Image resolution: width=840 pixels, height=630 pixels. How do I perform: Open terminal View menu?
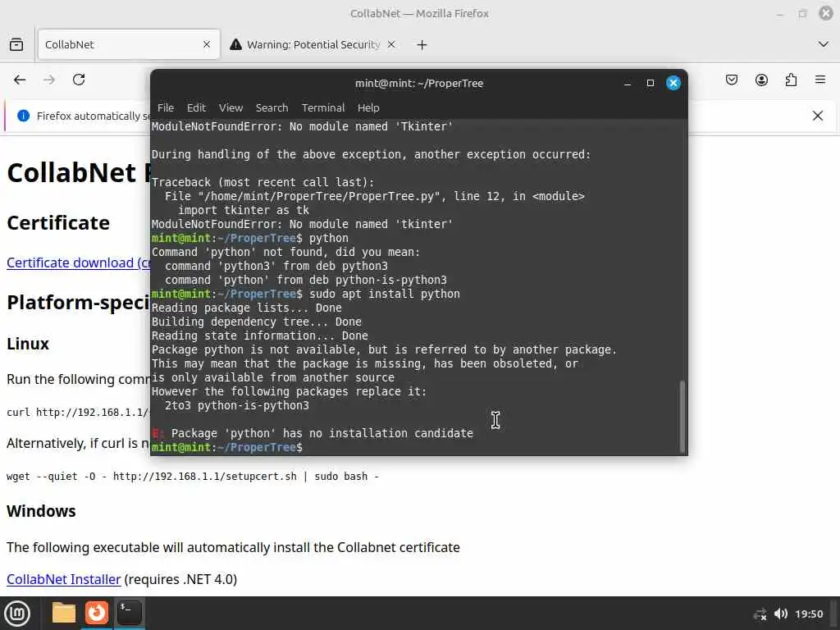point(231,107)
